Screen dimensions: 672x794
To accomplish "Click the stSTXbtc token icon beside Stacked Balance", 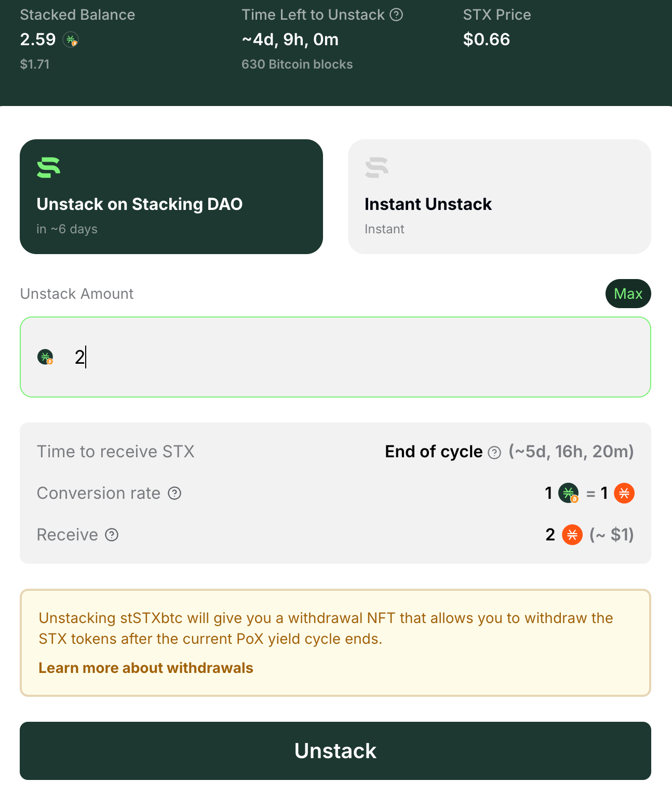I will pos(71,39).
